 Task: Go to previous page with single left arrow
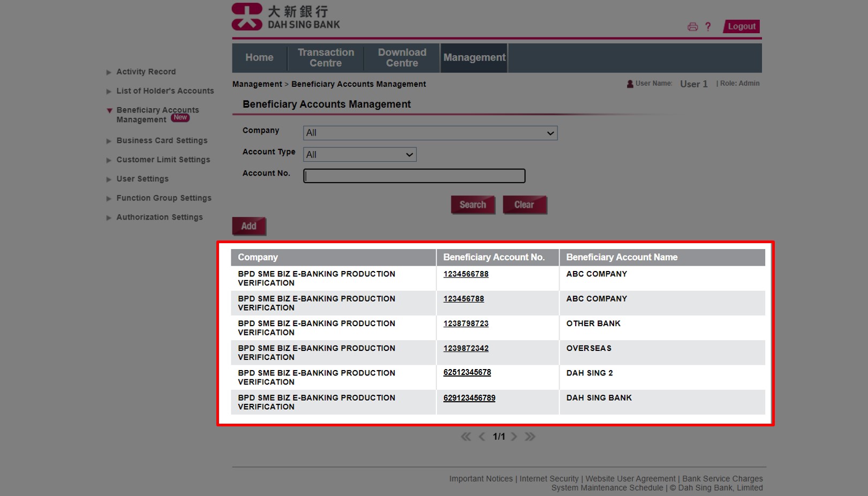tap(482, 437)
